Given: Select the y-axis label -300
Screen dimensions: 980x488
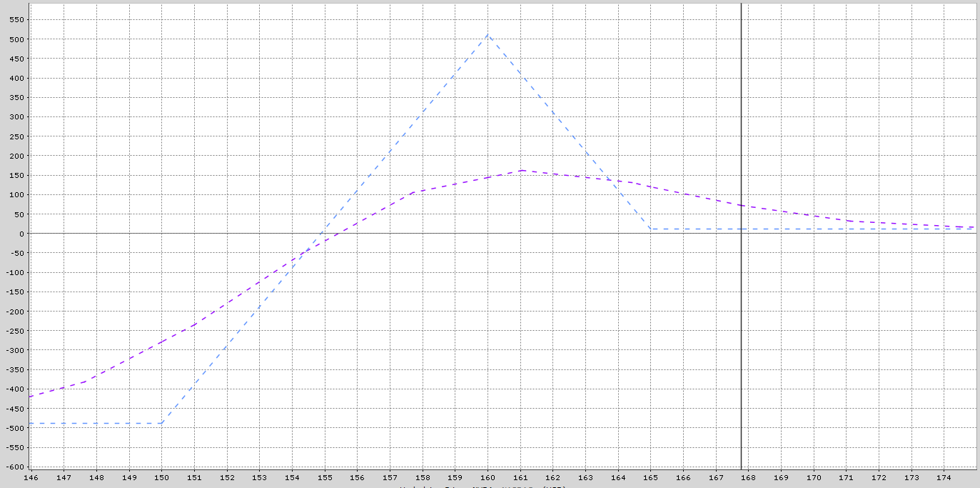Looking at the screenshot, I should pos(14,350).
